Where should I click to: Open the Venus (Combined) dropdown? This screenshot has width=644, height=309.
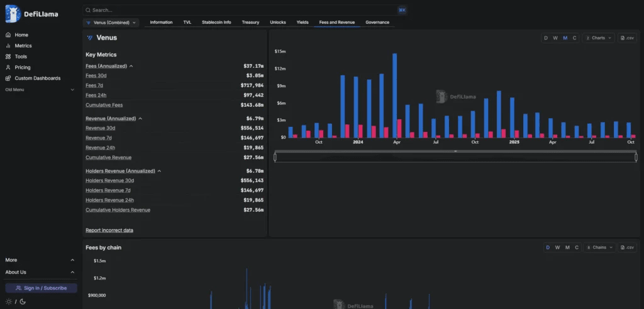[111, 23]
